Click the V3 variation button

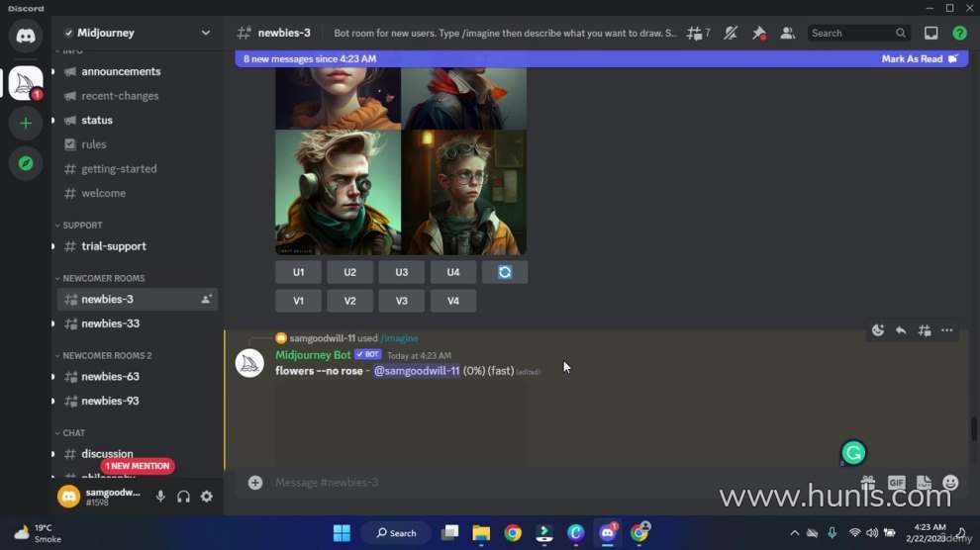pyautogui.click(x=401, y=301)
